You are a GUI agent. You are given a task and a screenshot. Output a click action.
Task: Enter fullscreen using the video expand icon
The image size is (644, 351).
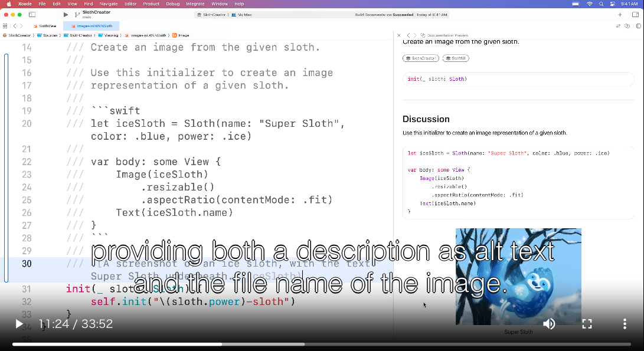tap(587, 324)
